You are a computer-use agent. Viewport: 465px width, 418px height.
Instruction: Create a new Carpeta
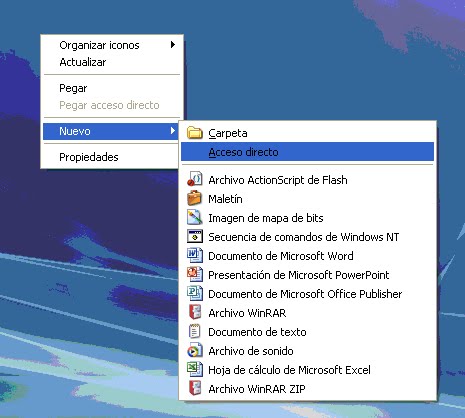pos(307,133)
